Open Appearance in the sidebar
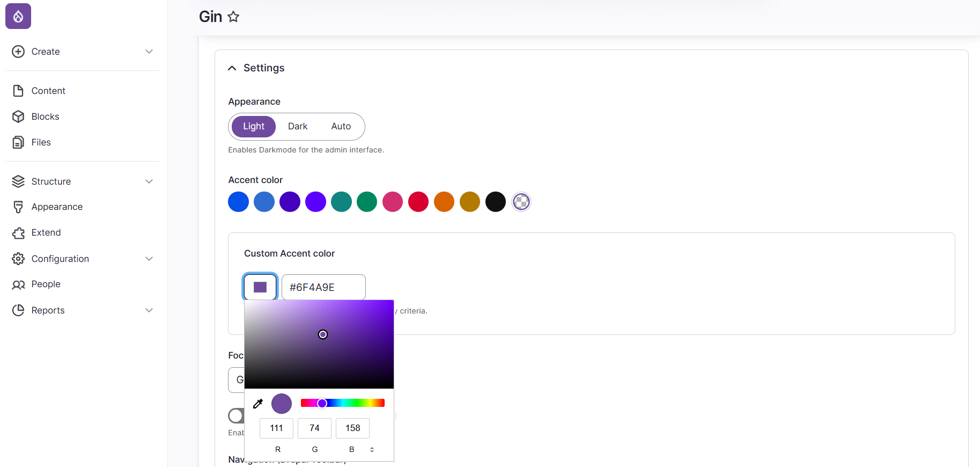This screenshot has width=980, height=467. [x=57, y=207]
